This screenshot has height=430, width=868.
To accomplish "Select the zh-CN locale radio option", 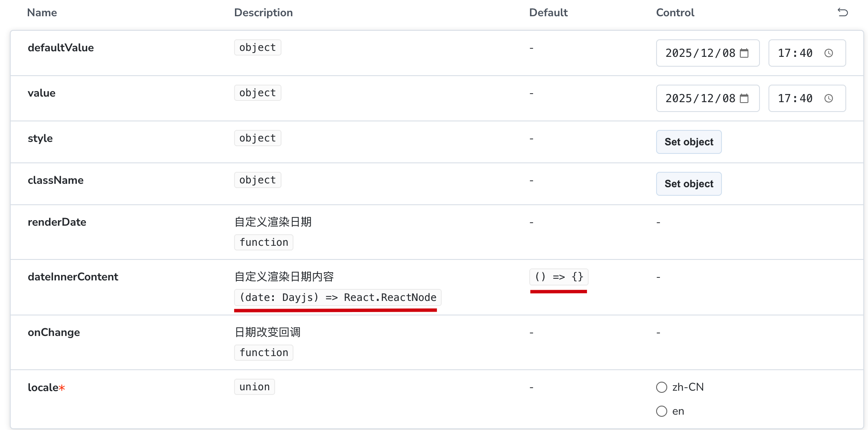I will [662, 387].
